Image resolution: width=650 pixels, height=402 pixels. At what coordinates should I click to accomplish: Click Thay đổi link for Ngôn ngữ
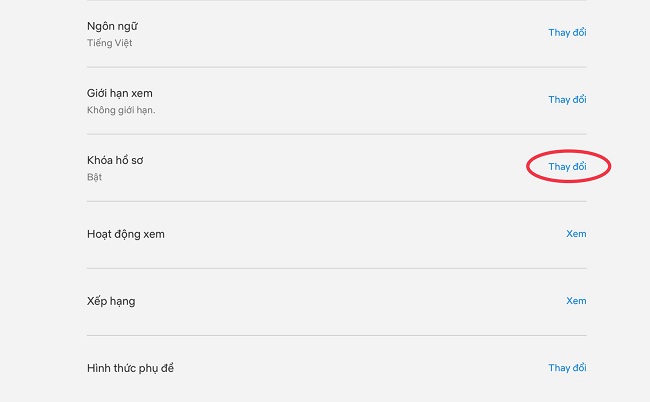click(x=567, y=33)
